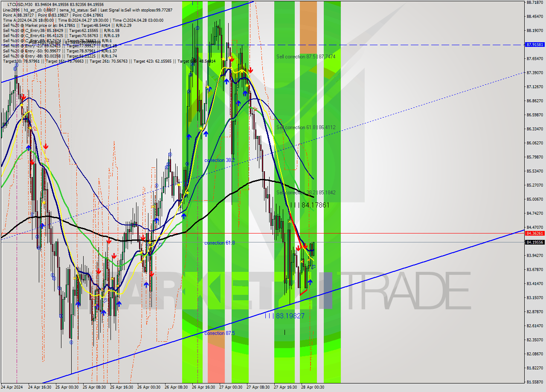The height and width of the screenshot is (392, 546).
Task: Click the '26 Apr 08:30' time label
Action: (176, 387)
